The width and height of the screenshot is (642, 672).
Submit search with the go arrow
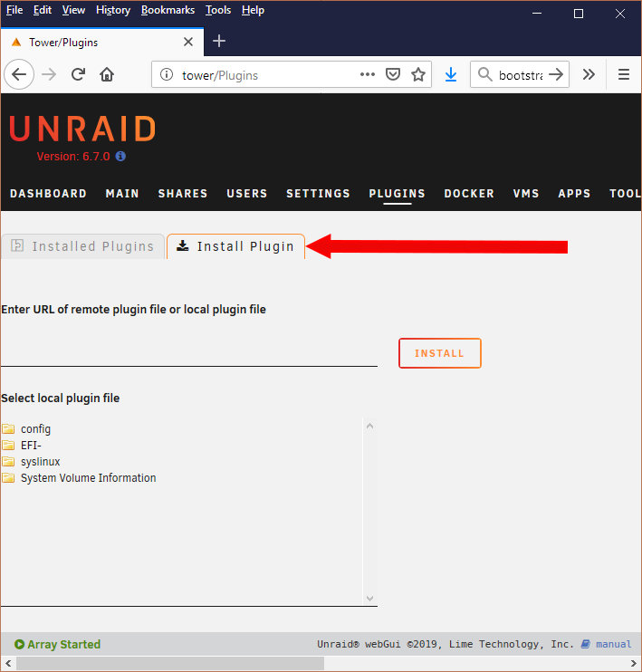tap(556, 74)
